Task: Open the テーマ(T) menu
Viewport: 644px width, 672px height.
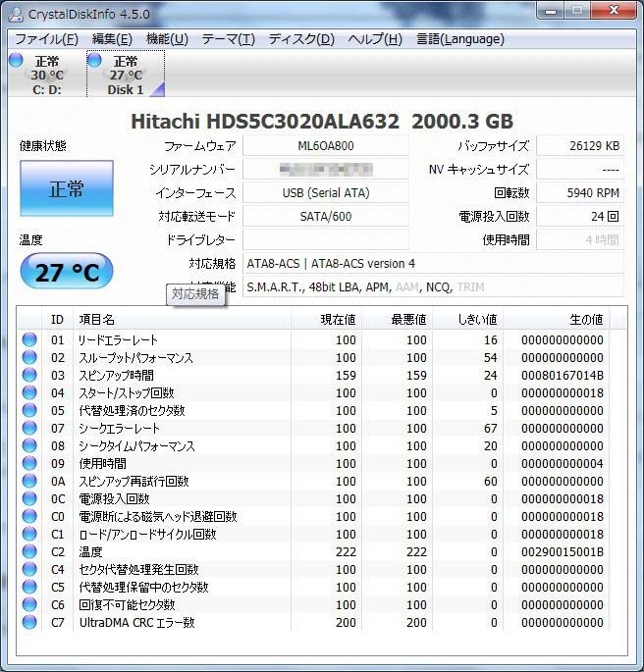Action: pos(229,39)
